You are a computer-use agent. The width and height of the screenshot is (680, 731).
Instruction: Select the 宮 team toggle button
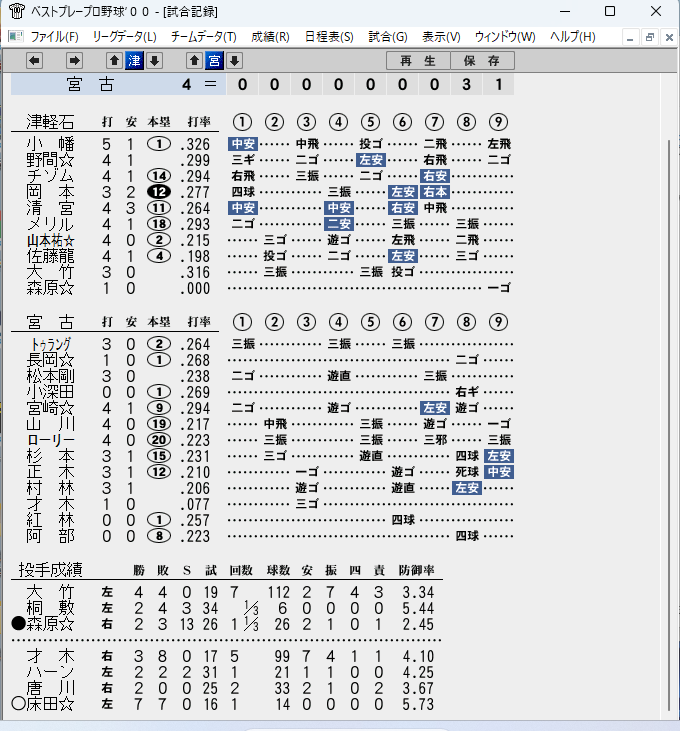214,61
